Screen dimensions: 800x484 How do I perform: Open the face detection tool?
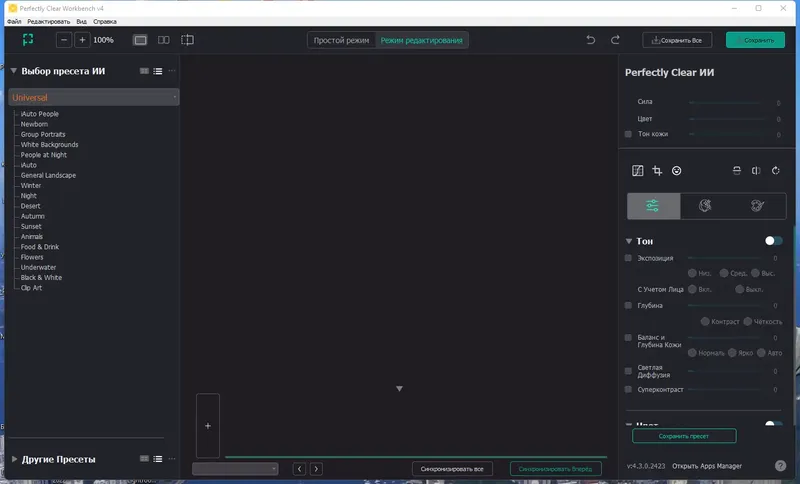pos(677,170)
